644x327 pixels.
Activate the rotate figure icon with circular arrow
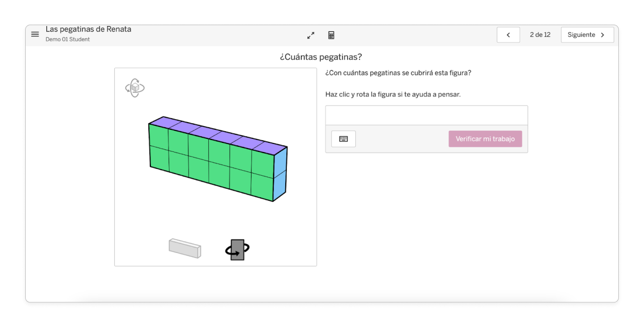(236, 249)
